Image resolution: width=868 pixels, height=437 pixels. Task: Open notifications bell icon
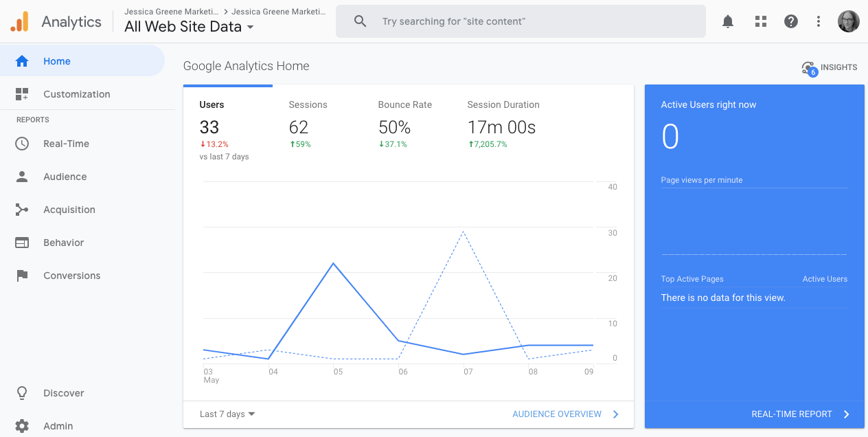(x=728, y=21)
